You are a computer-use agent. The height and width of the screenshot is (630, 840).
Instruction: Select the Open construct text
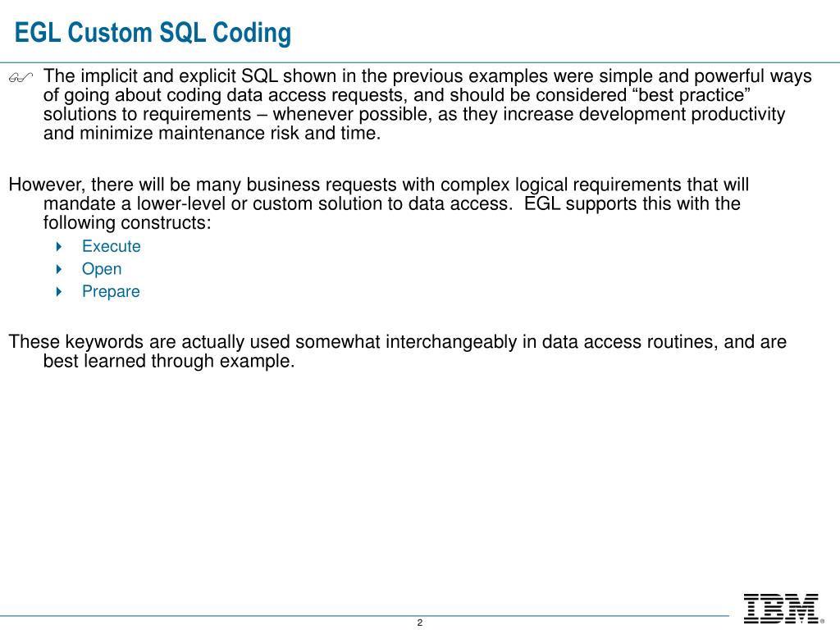coord(102,269)
